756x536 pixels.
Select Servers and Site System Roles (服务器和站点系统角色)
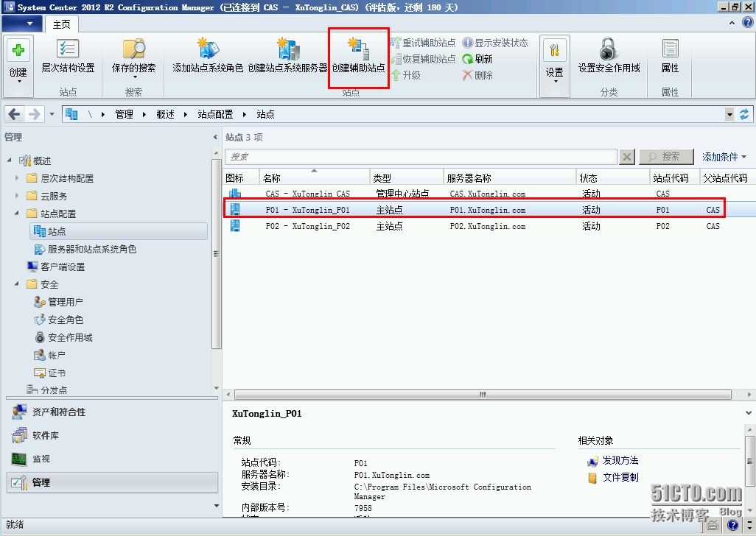[85, 249]
